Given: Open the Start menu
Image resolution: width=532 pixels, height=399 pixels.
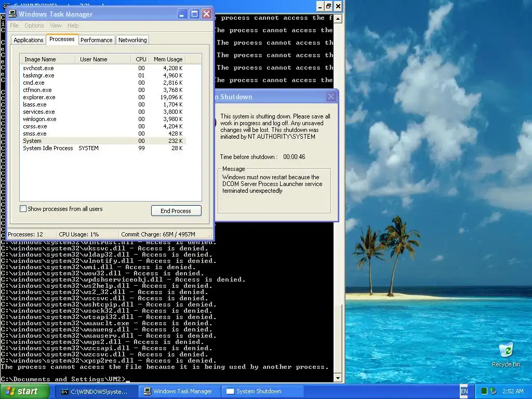Looking at the screenshot, I should pyautogui.click(x=24, y=391).
